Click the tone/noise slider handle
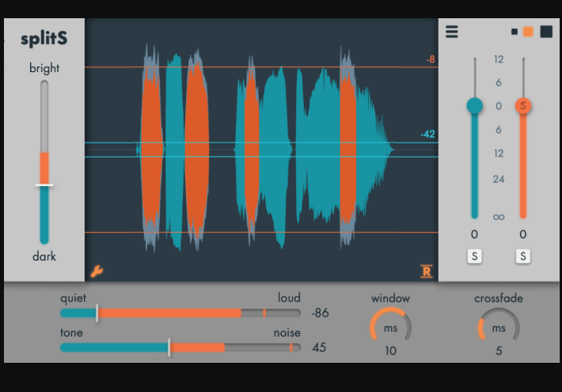 point(169,347)
